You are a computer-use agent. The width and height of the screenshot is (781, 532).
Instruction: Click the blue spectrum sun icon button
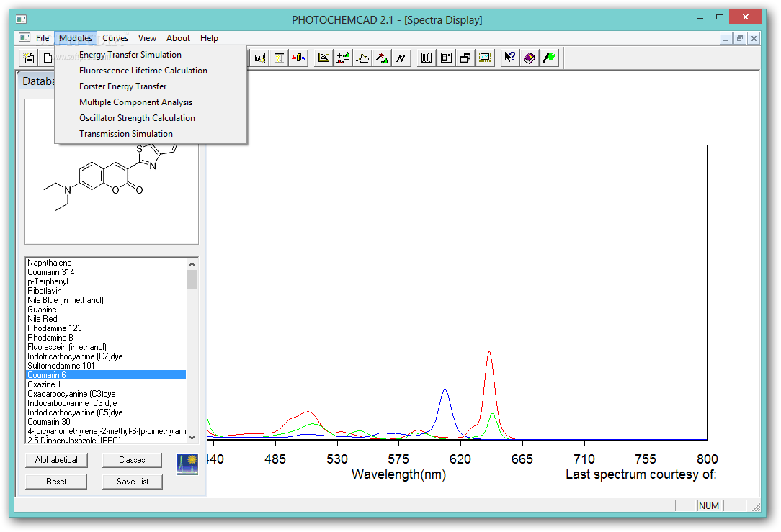(187, 464)
